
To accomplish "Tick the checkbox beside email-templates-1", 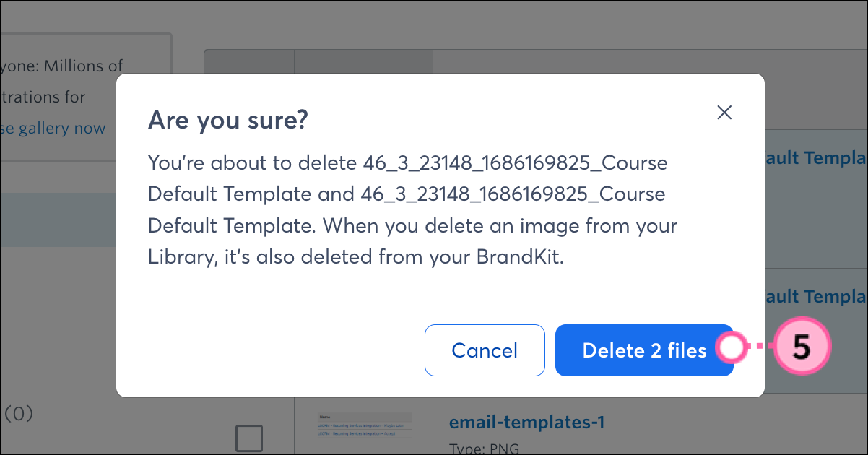I will [249, 438].
